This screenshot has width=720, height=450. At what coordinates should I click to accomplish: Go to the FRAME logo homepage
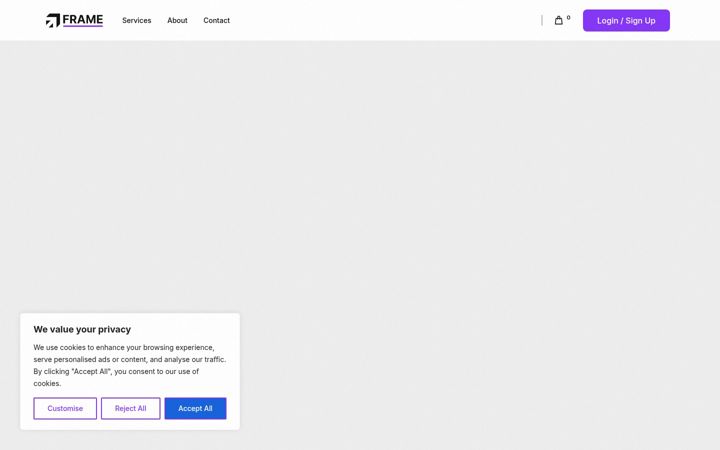(x=74, y=20)
